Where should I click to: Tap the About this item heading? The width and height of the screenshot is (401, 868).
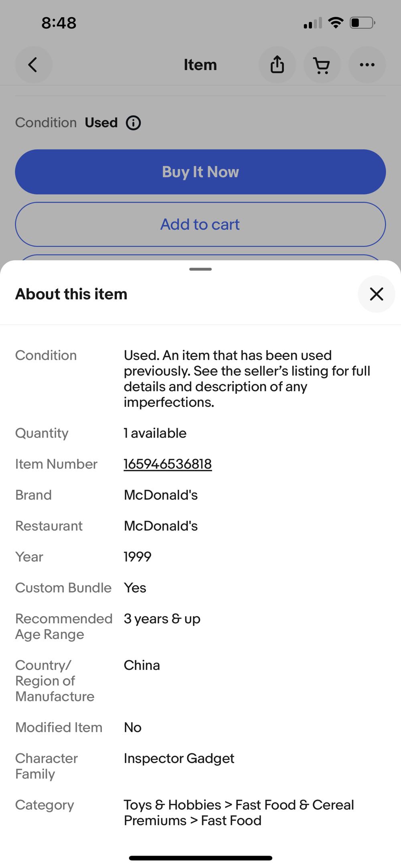click(71, 294)
